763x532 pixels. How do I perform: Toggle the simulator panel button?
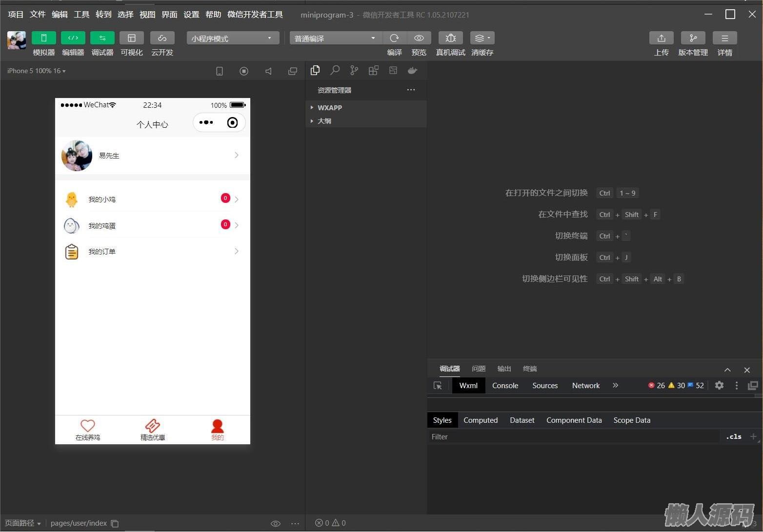[x=43, y=38]
